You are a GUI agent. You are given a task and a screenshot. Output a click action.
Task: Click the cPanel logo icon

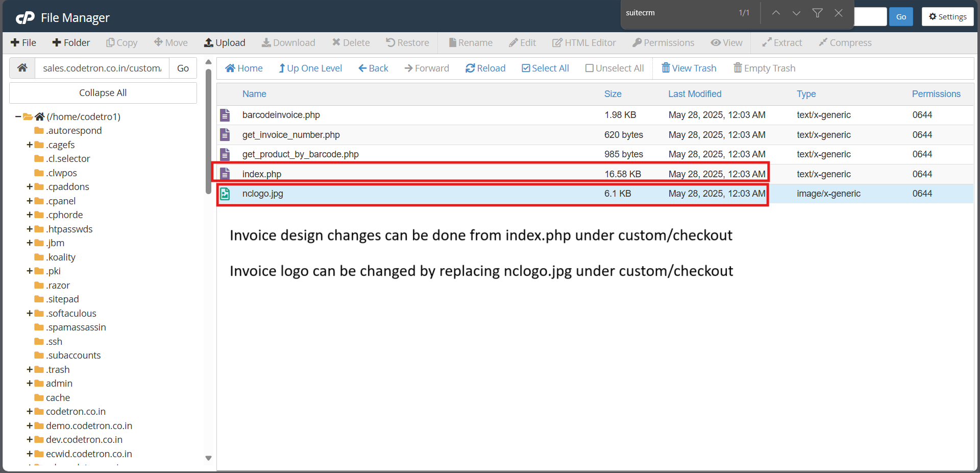pos(25,18)
